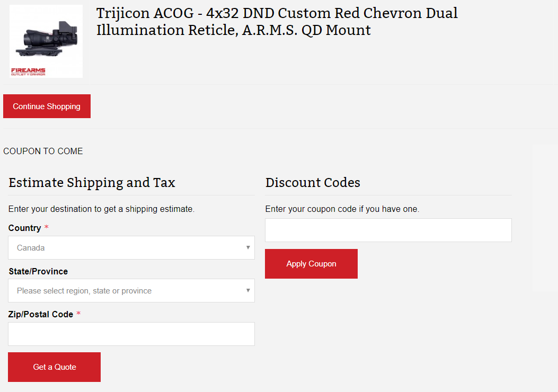
Task: Click the State/Province field label
Action: point(38,272)
